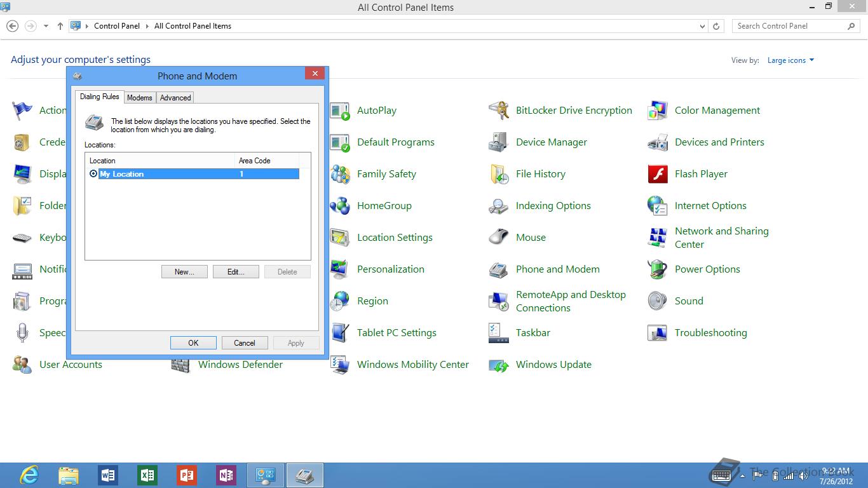This screenshot has width=868, height=488.
Task: Refresh the Control Panel view
Action: tap(716, 26)
